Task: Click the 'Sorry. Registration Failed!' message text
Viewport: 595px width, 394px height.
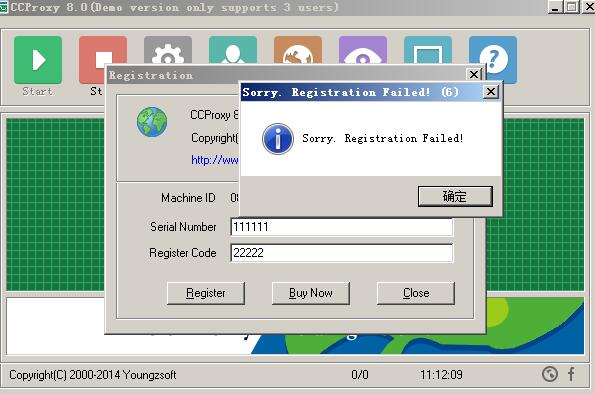Action: [x=382, y=139]
